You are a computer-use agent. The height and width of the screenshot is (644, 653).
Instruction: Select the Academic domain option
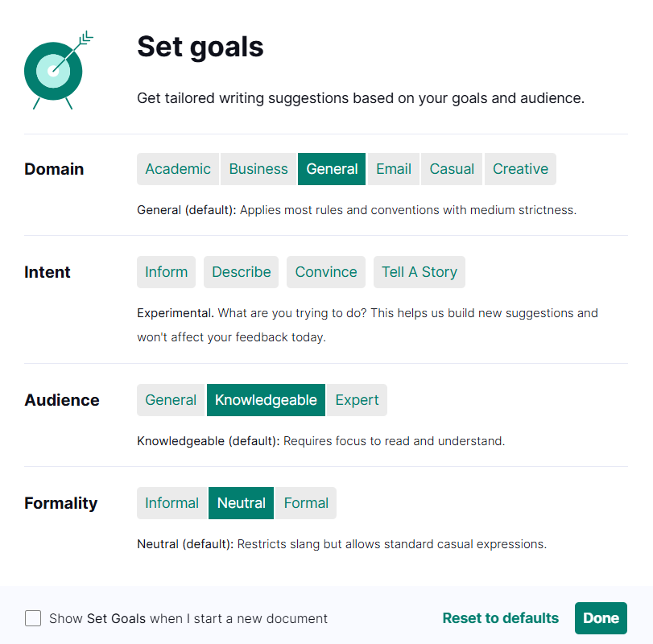pyautogui.click(x=178, y=169)
